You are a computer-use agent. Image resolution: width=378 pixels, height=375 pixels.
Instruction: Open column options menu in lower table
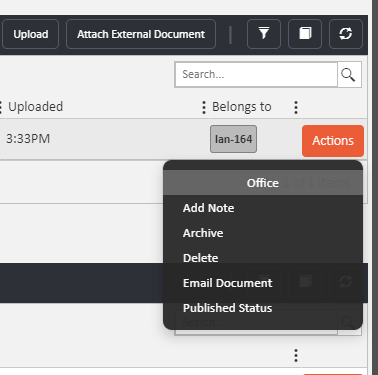click(296, 356)
